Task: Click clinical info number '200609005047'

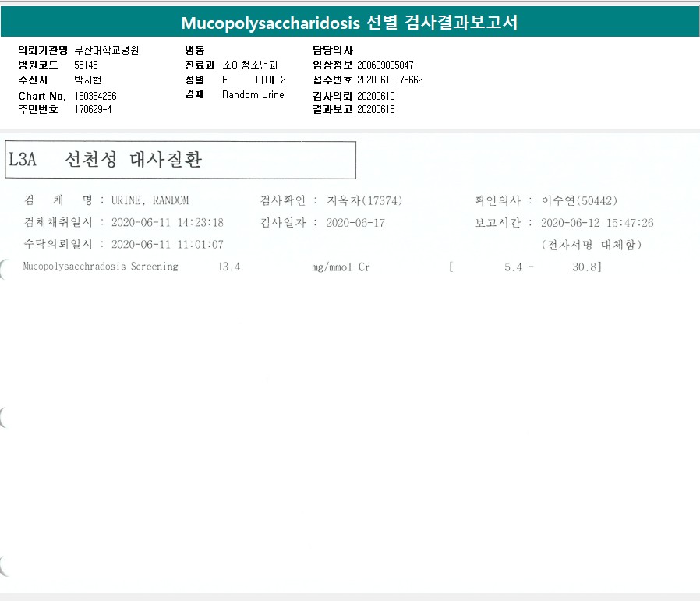Action: coord(385,65)
